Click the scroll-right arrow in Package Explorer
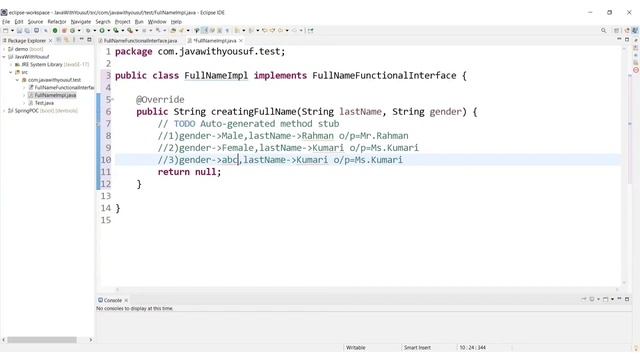 click(91, 340)
